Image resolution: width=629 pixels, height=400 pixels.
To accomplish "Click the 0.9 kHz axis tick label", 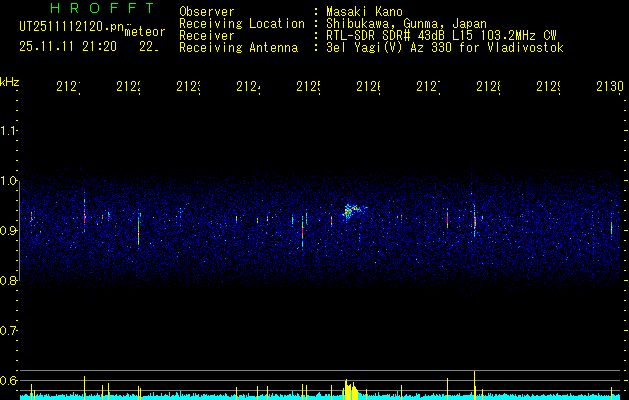I will (9, 231).
